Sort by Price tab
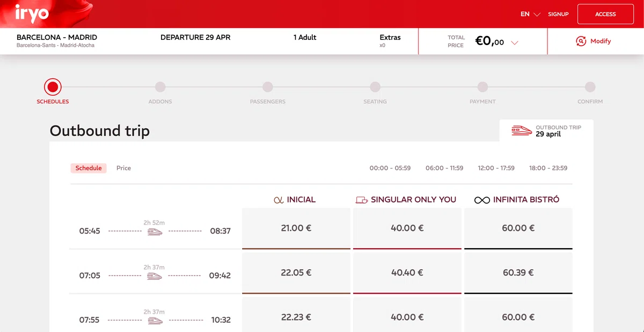This screenshot has width=644, height=332. coord(124,168)
